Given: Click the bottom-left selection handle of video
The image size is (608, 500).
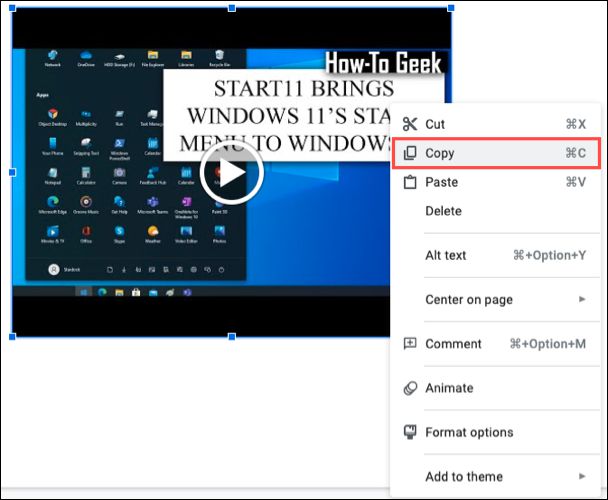Looking at the screenshot, I should [12, 336].
